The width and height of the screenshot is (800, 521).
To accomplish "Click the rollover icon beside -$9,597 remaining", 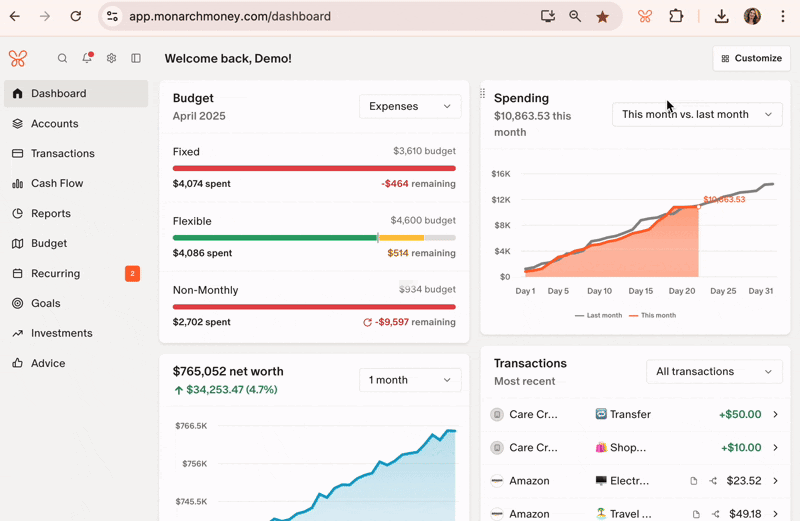I will tap(368, 323).
